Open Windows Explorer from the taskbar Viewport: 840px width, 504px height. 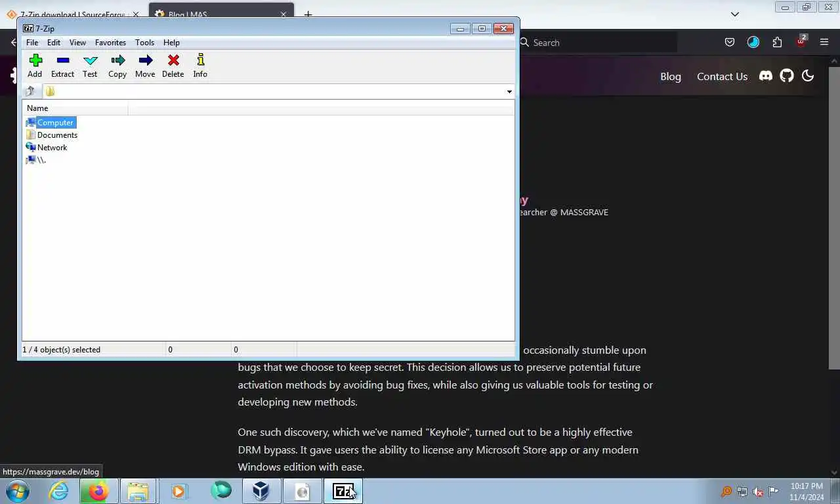tap(138, 491)
